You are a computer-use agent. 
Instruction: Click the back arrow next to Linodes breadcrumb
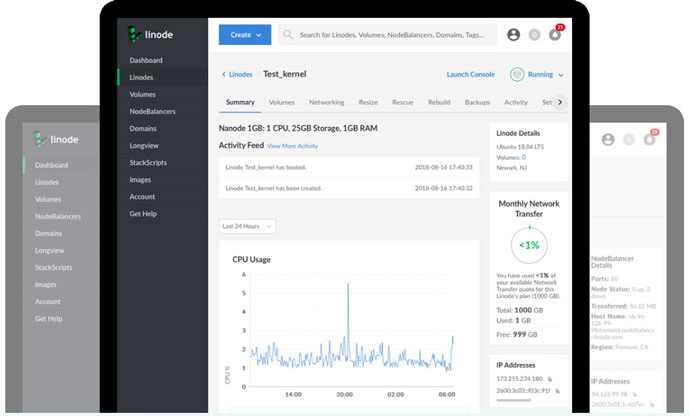click(x=223, y=74)
